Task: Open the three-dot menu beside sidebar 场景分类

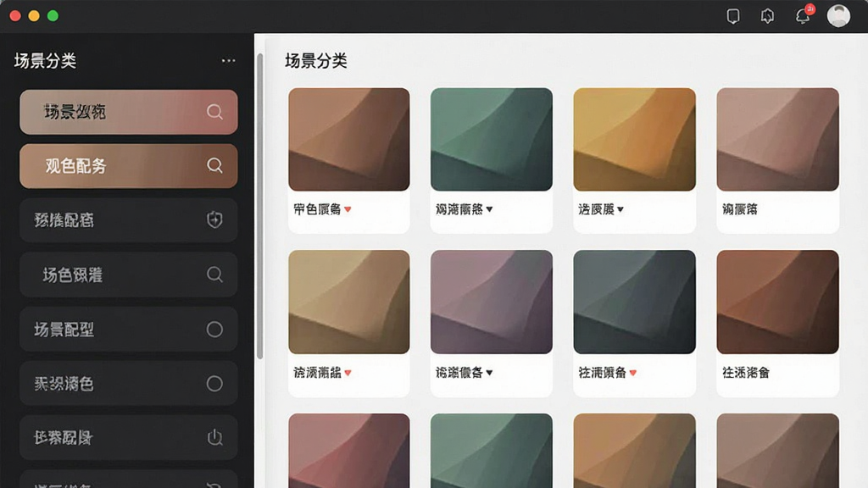Action: (x=228, y=60)
